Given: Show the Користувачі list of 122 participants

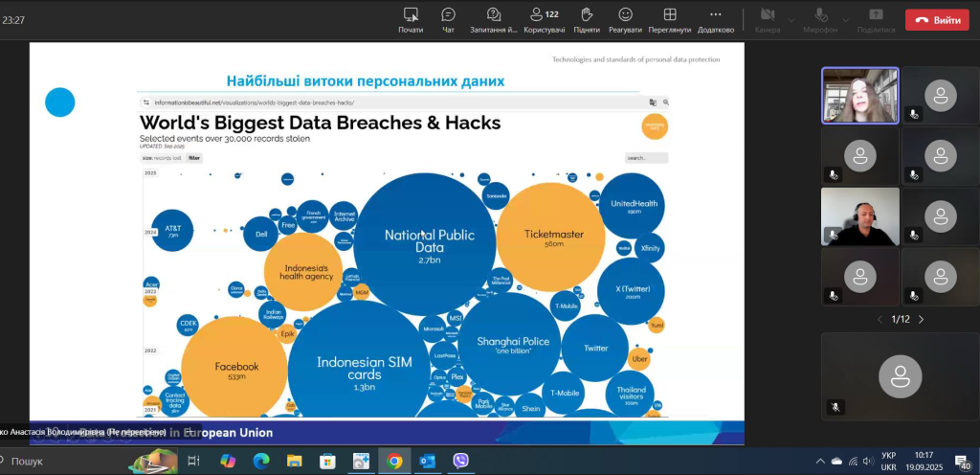Looking at the screenshot, I should [545, 20].
